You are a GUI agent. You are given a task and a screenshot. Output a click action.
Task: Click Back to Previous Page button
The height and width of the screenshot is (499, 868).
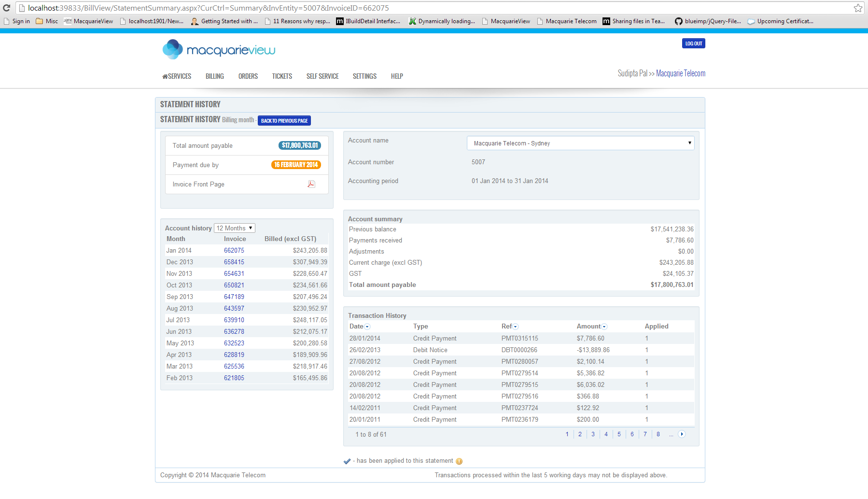(x=284, y=121)
